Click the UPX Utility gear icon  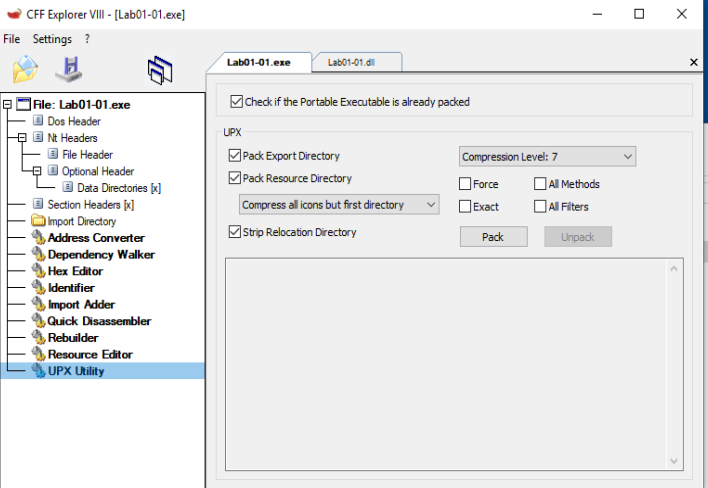click(38, 371)
